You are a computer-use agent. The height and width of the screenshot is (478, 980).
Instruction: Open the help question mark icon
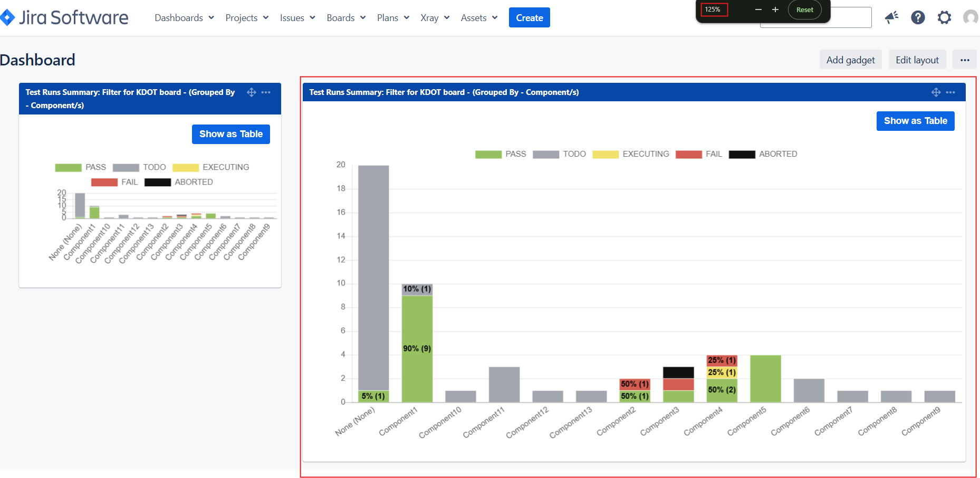click(x=918, y=17)
